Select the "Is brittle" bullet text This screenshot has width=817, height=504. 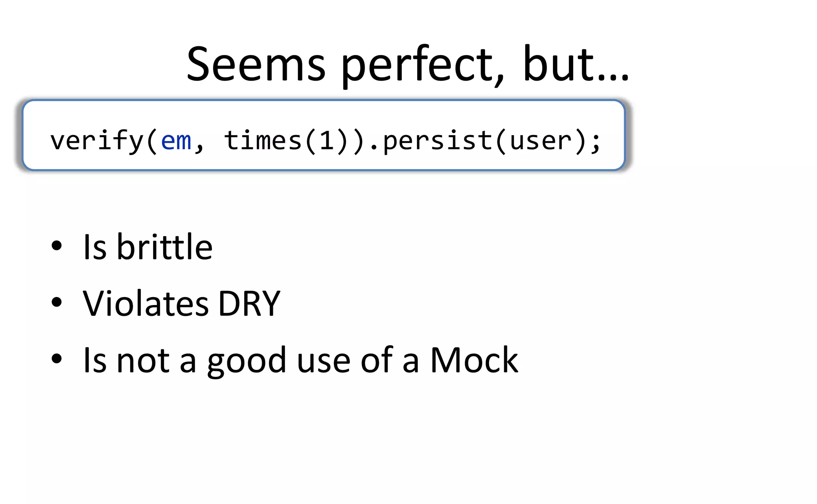[148, 247]
